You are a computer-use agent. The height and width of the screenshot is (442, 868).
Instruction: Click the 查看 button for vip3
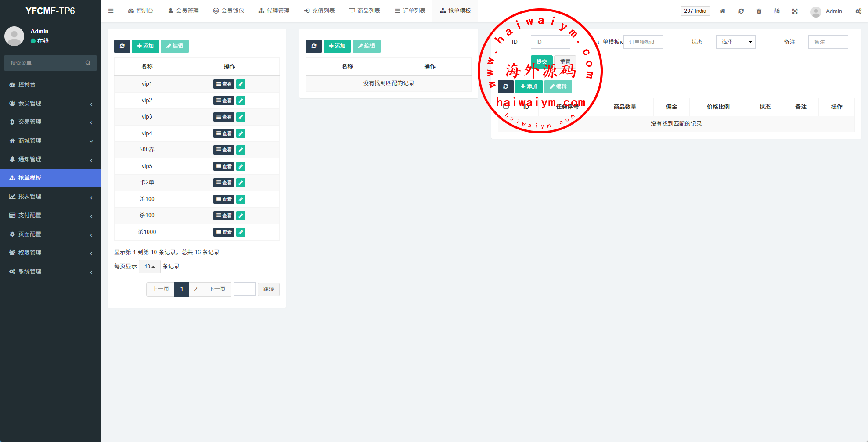coord(223,117)
